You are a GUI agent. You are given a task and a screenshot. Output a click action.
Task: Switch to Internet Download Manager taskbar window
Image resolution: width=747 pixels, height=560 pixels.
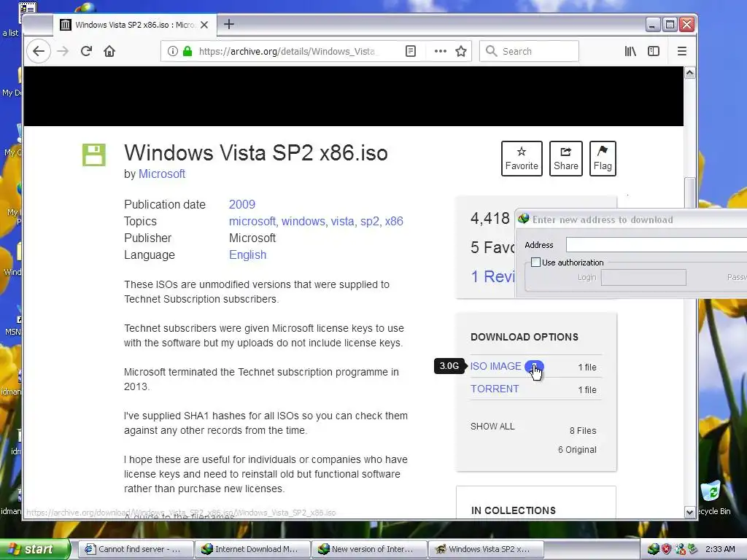252,549
